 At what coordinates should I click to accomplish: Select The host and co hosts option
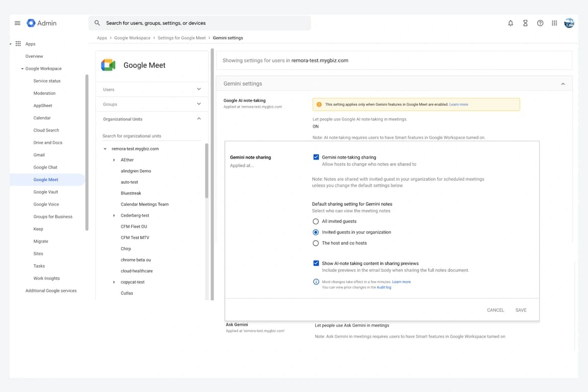[316, 243]
